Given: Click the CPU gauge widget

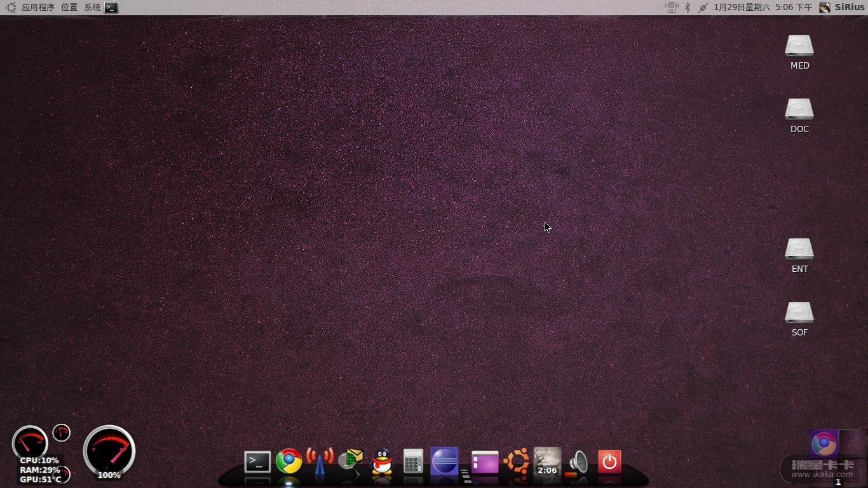Looking at the screenshot, I should (30, 442).
